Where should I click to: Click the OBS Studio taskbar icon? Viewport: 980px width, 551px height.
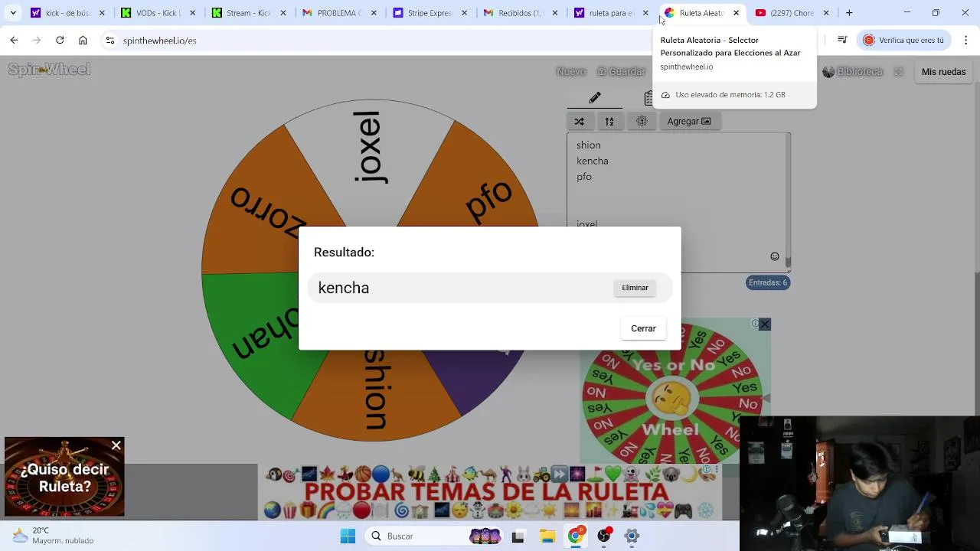605,536
